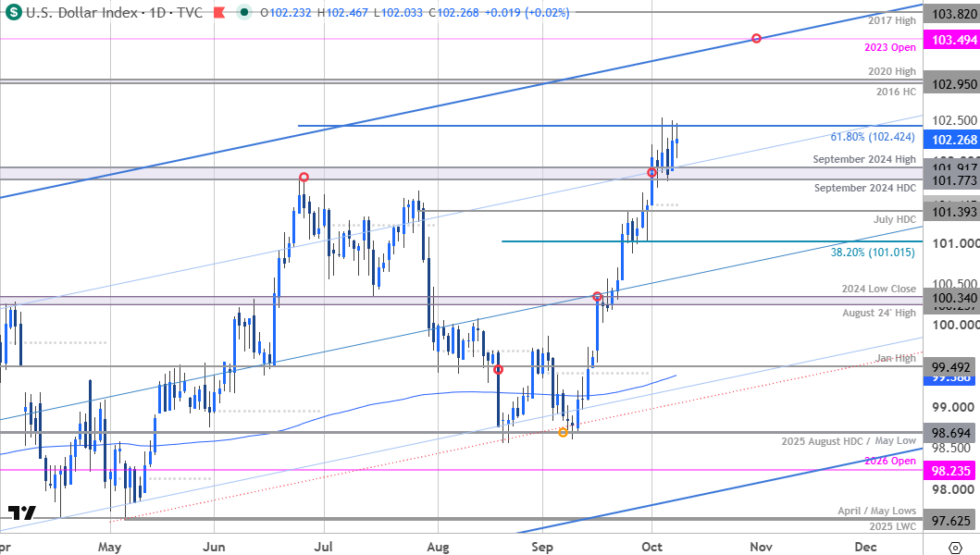
Task: Click the Jul label on the time axis
Action: click(x=323, y=547)
